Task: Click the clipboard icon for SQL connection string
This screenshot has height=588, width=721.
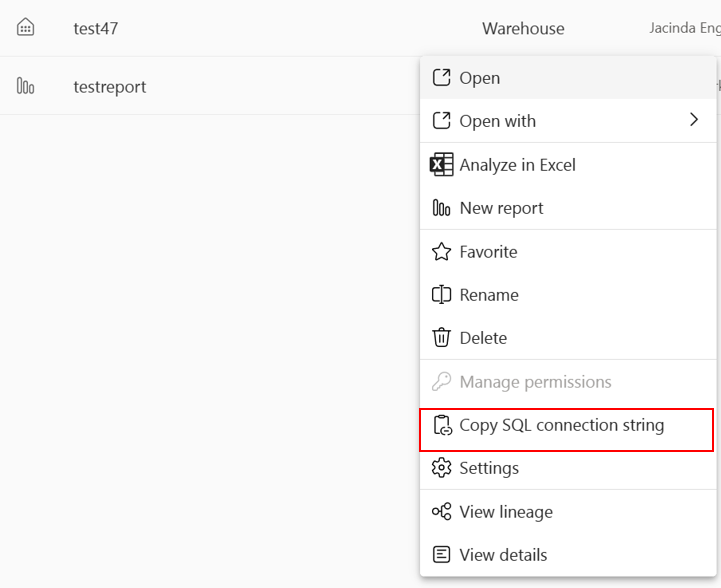Action: [441, 426]
